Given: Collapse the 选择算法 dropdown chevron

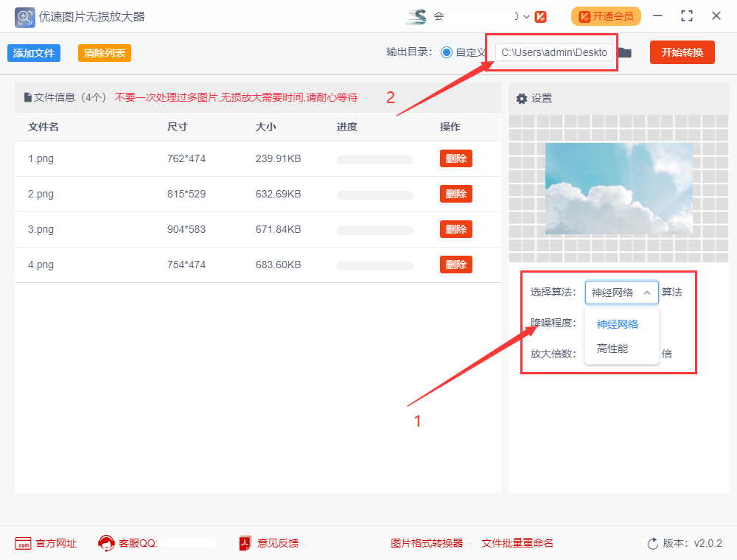Looking at the screenshot, I should click(647, 292).
